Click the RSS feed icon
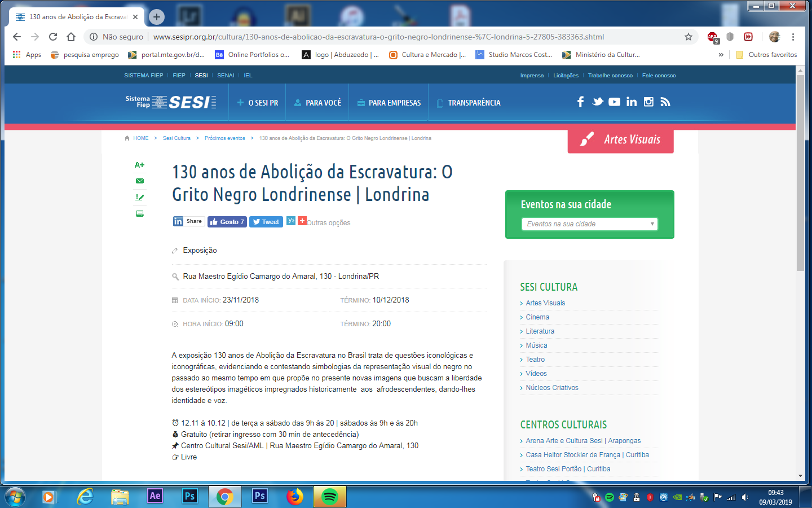The height and width of the screenshot is (508, 812). [x=665, y=102]
